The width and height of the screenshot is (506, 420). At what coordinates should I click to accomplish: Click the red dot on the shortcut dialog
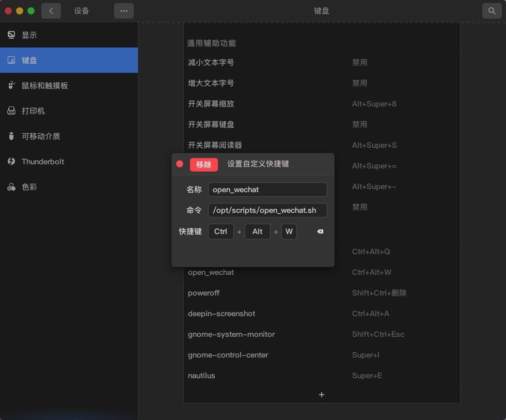pos(179,164)
